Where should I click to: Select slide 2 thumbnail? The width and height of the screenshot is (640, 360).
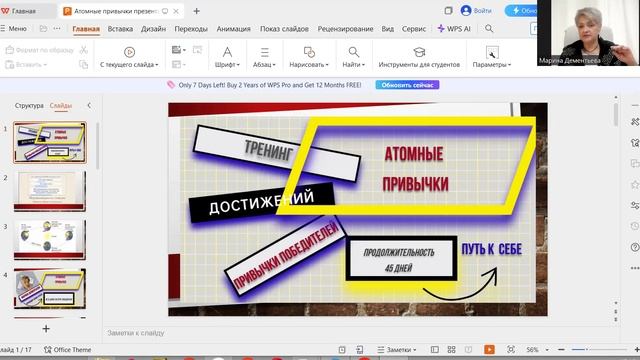click(50, 191)
